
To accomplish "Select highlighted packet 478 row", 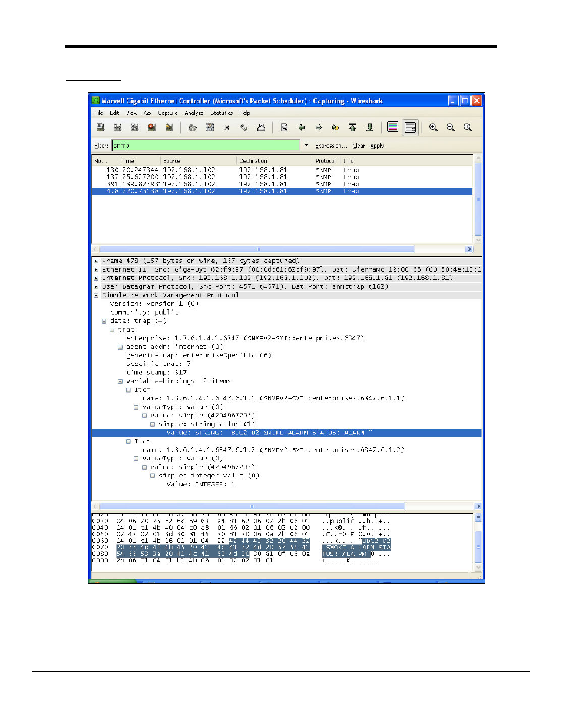I will point(282,191).
